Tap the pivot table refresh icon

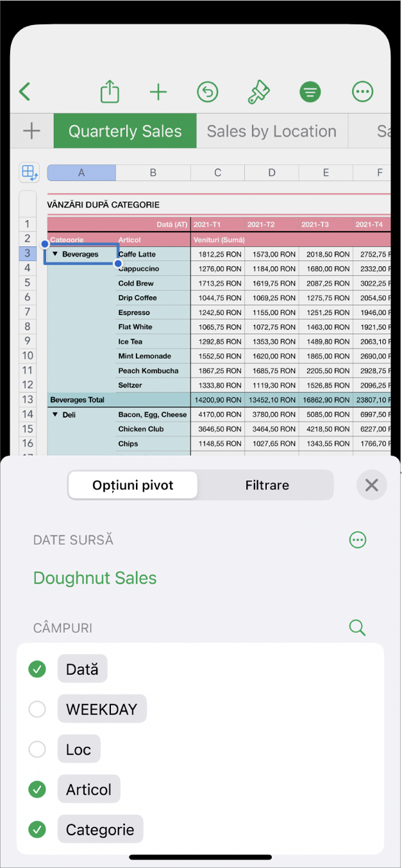[29, 172]
